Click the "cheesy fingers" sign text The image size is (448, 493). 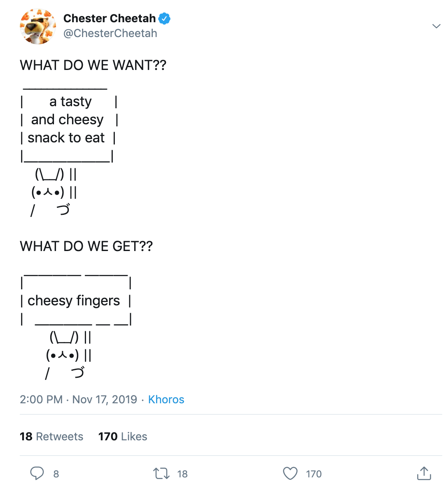[74, 301]
